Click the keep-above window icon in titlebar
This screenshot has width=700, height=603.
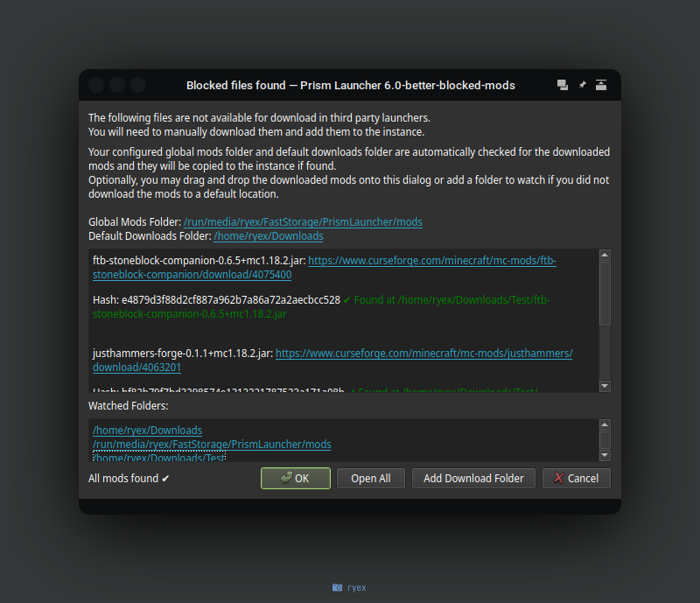[601, 85]
